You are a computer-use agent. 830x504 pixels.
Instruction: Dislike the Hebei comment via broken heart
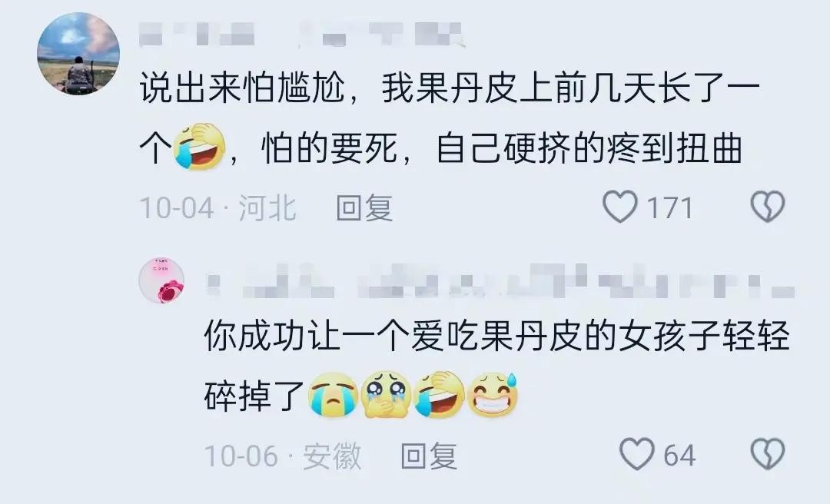pos(768,207)
